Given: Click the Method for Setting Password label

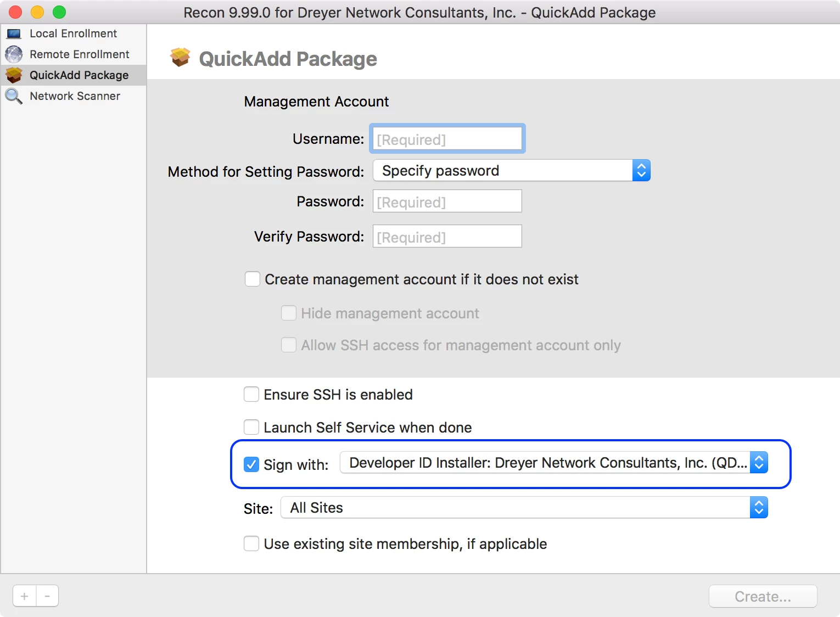Looking at the screenshot, I should click(x=266, y=172).
